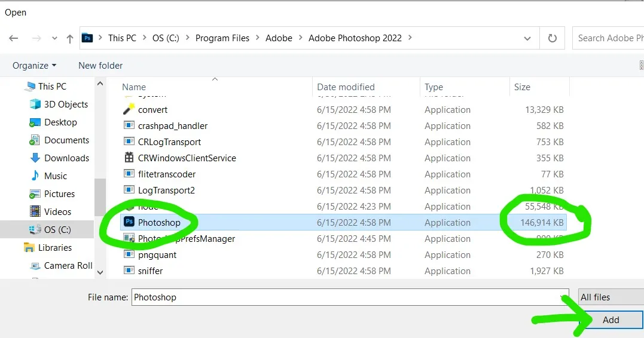Image resolution: width=644 pixels, height=338 pixels.
Task: Select the Music folder in sidebar
Action: click(56, 176)
